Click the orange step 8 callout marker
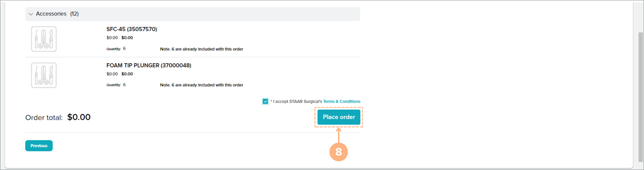Screen dimensions: 644x170 pos(338,152)
